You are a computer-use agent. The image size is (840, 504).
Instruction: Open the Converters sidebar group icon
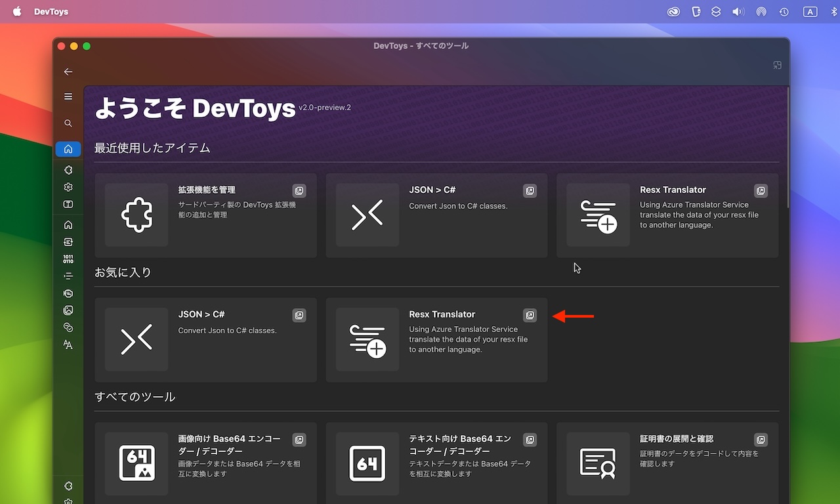[68, 242]
